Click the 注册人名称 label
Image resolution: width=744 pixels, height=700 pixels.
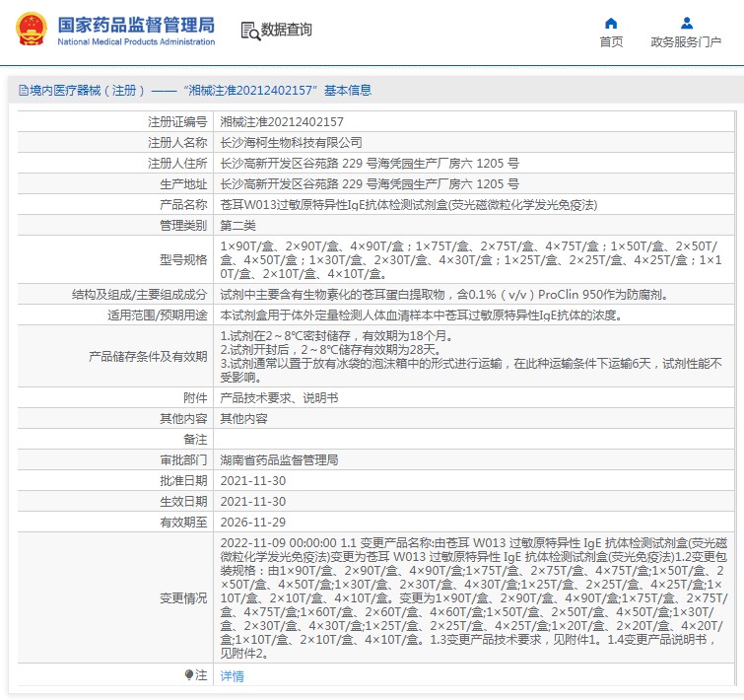[177, 142]
